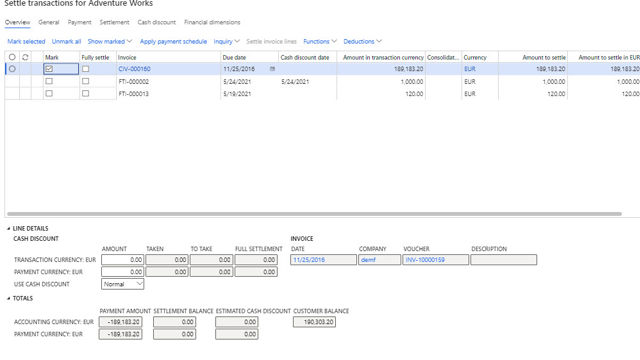Enable Fully settle for CIV-000160

(85, 69)
